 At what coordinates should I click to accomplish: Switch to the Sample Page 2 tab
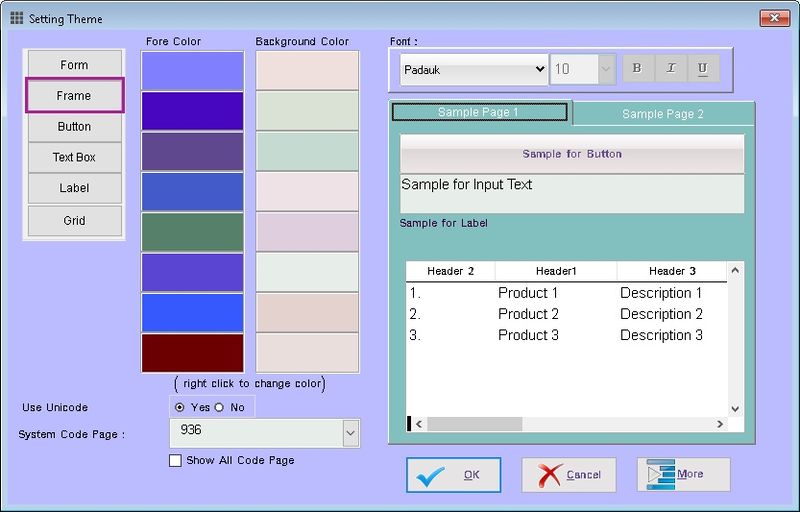pos(662,114)
